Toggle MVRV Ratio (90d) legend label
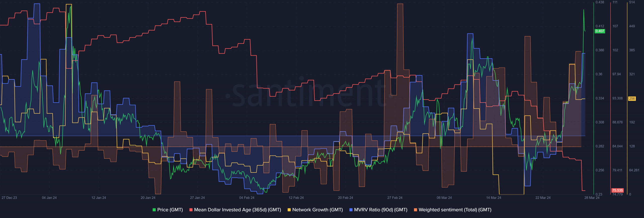The height and width of the screenshot is (218, 644). 381,210
